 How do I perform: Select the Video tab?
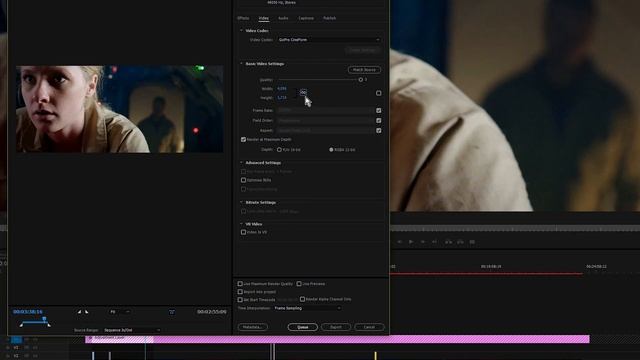pyautogui.click(x=264, y=18)
